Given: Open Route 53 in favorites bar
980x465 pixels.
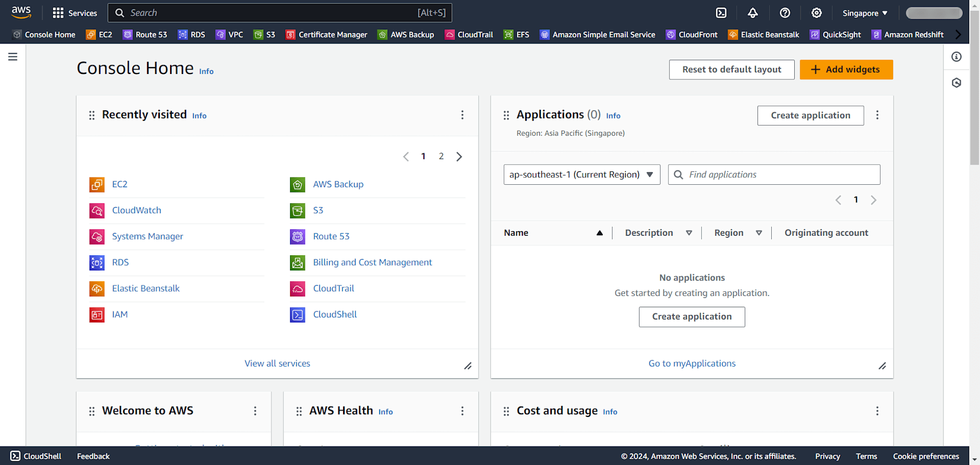Looking at the screenshot, I should point(145,35).
